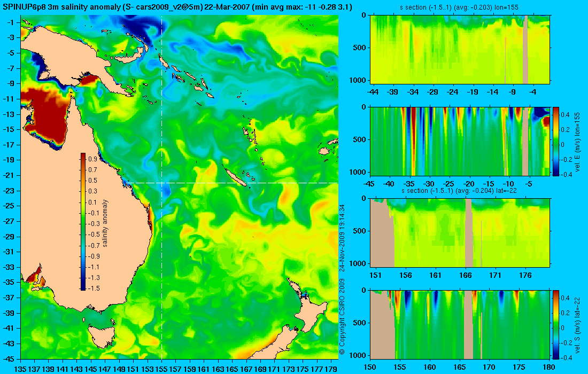Click longitude tick '135' on the map axis
The width and height of the screenshot is (588, 374).
[20, 369]
